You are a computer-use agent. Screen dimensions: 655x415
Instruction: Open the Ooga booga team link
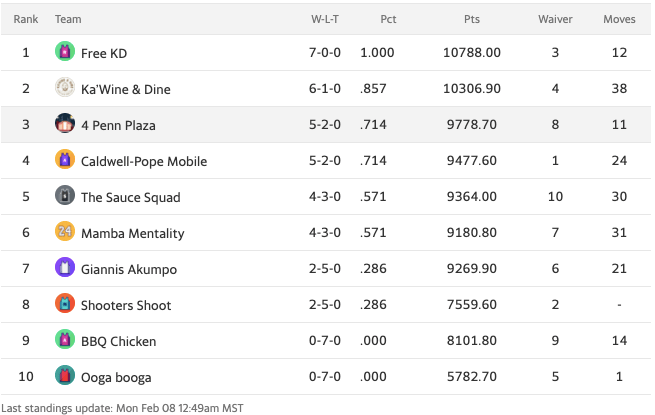click(116, 377)
